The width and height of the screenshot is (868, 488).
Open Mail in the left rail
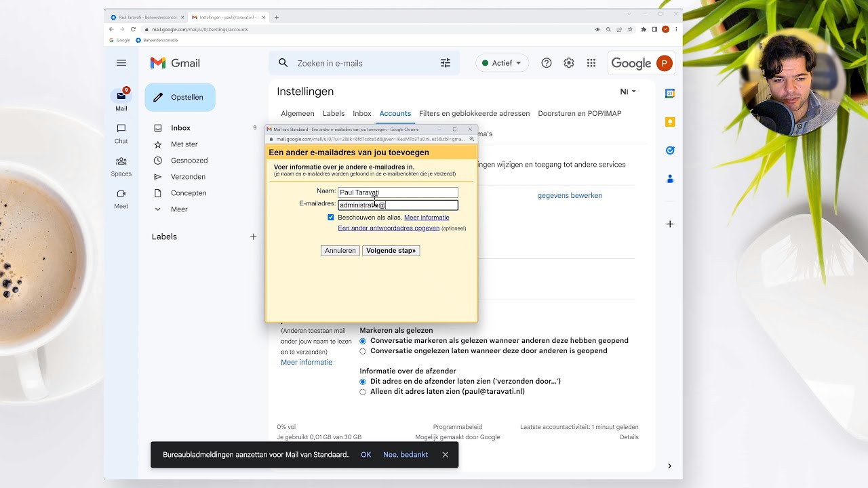coord(121,100)
